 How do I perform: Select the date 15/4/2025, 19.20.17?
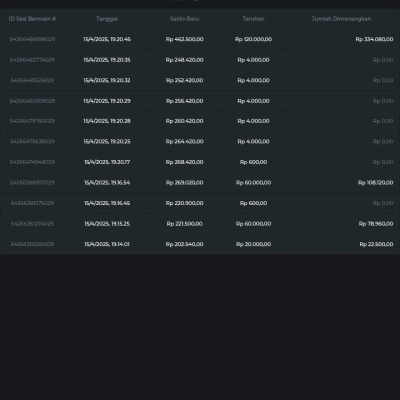tap(107, 162)
